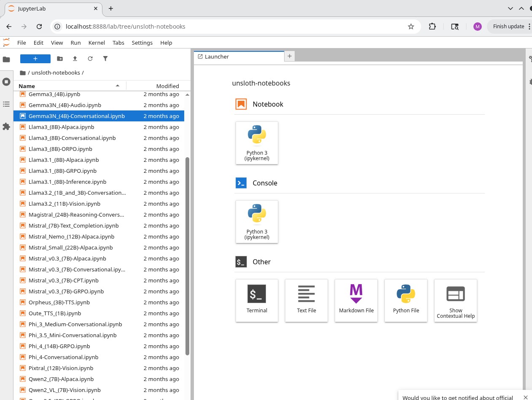This screenshot has width=532, height=400.
Task: Select the Launcher tab
Action: point(217,56)
